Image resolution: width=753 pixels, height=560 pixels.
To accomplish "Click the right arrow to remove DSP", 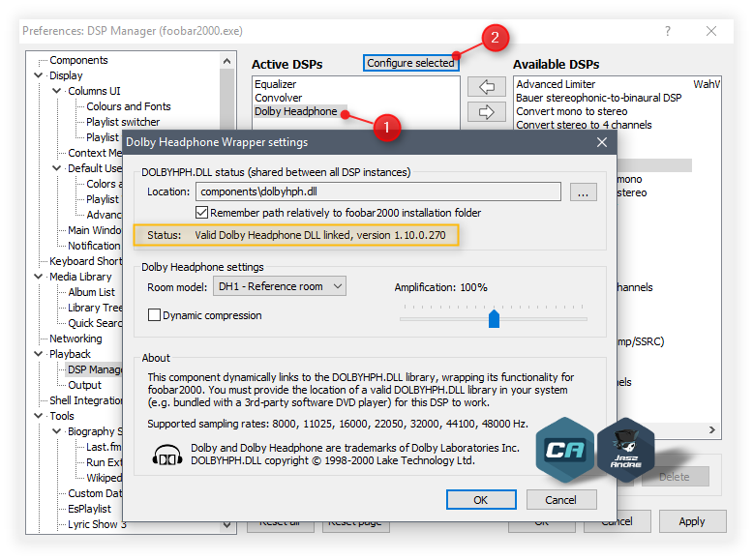I will [487, 112].
